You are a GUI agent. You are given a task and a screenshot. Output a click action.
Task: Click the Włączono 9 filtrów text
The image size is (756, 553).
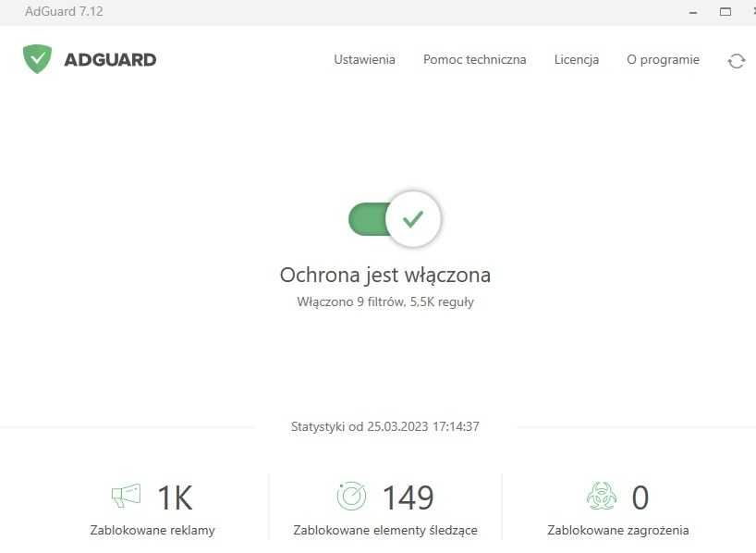[x=385, y=302]
